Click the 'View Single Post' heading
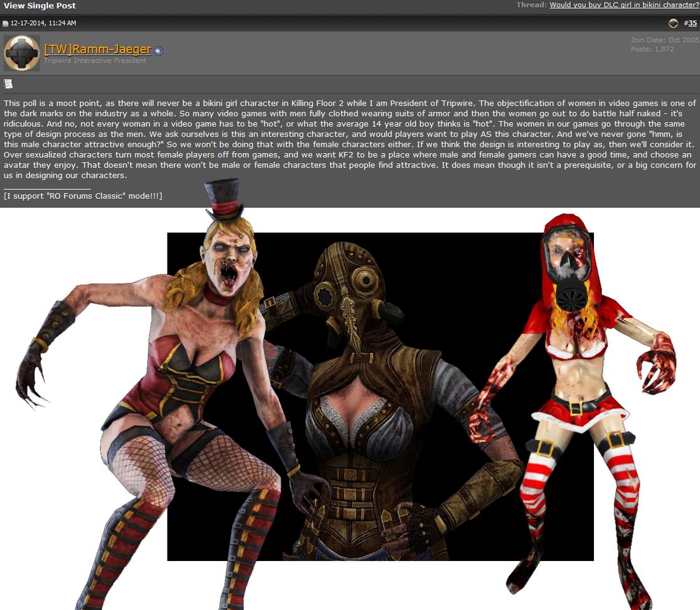This screenshot has height=610, width=700. (40, 6)
